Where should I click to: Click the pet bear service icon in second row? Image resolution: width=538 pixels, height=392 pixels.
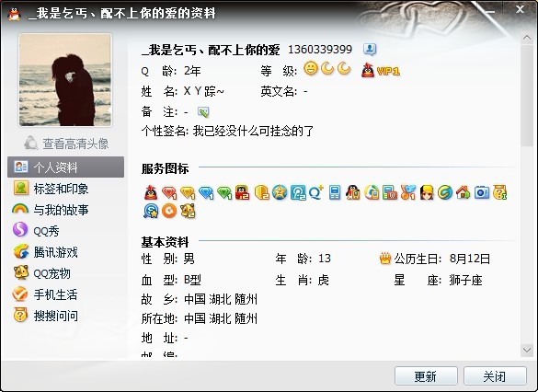(x=188, y=211)
